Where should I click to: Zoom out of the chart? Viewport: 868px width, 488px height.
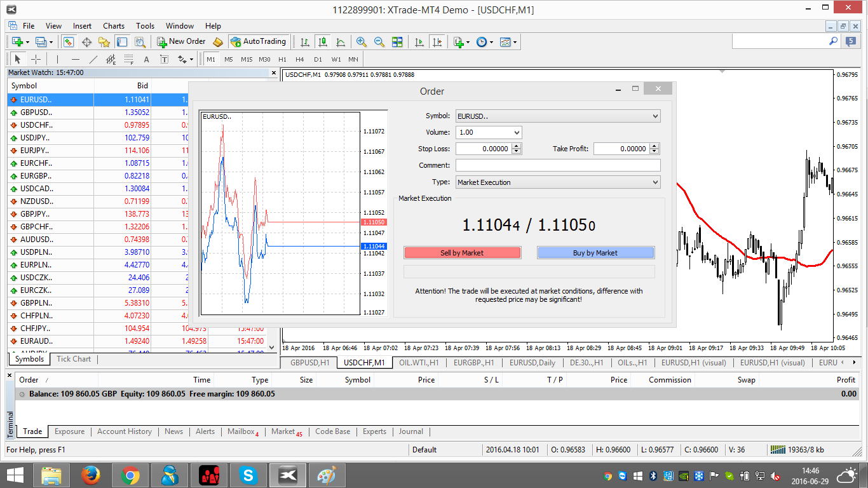(379, 42)
